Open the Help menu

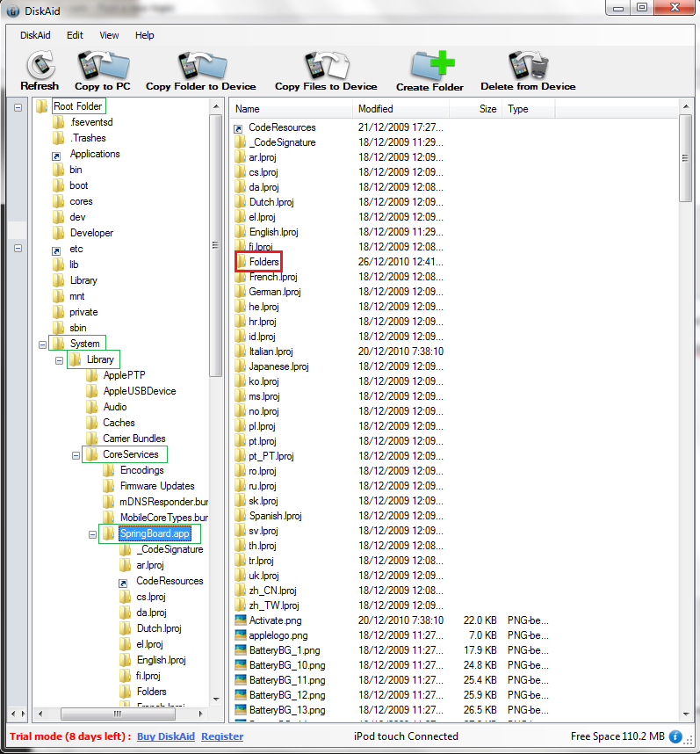(x=144, y=35)
